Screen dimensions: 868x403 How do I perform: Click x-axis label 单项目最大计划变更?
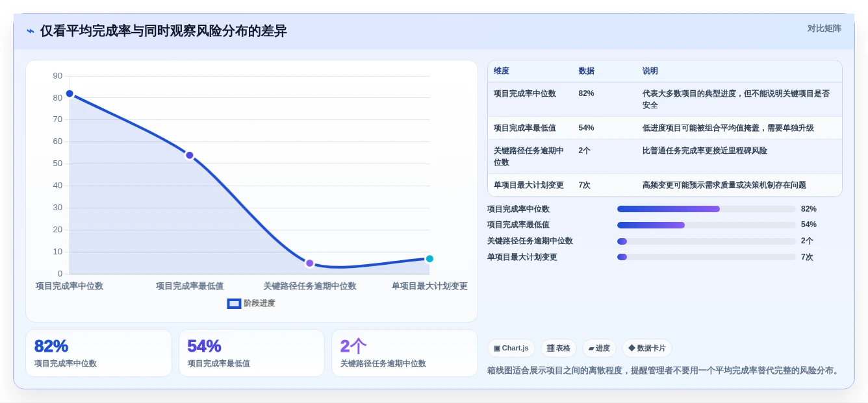click(x=429, y=286)
